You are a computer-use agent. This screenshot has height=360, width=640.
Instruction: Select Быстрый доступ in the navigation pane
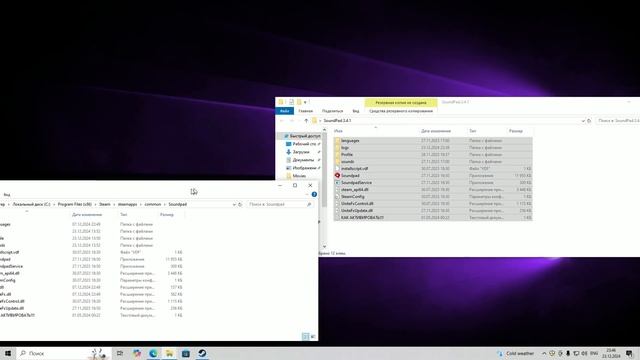click(x=302, y=136)
